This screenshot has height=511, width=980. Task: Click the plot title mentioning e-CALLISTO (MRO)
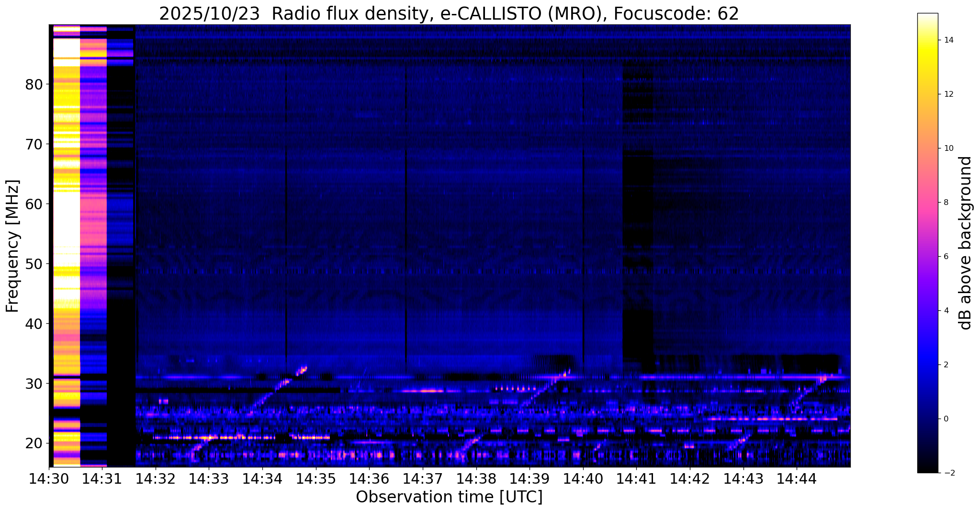point(449,14)
